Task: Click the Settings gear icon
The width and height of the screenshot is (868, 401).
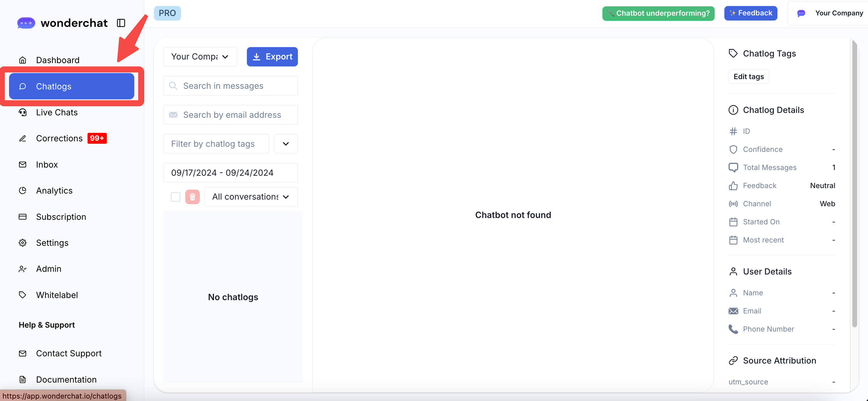Action: (23, 243)
